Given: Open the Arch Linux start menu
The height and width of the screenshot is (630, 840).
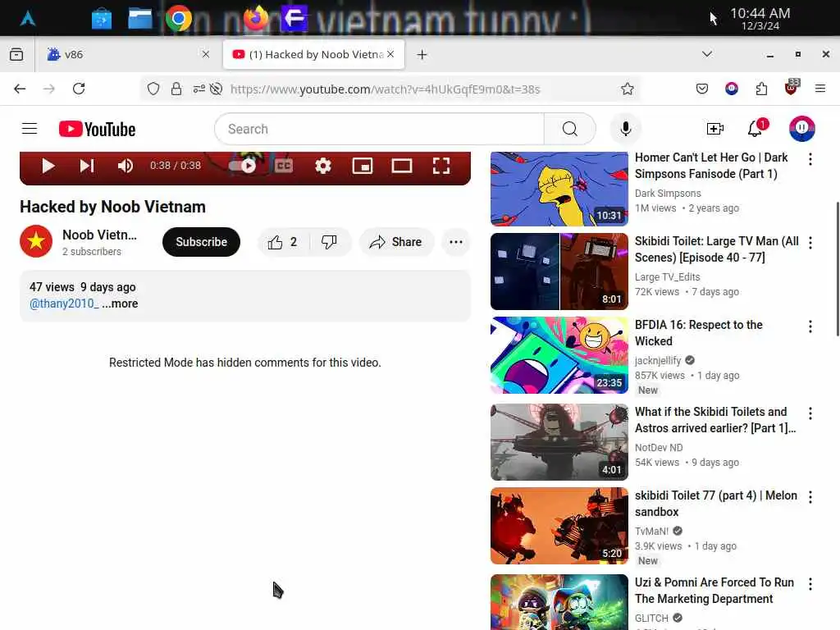Looking at the screenshot, I should 27,19.
